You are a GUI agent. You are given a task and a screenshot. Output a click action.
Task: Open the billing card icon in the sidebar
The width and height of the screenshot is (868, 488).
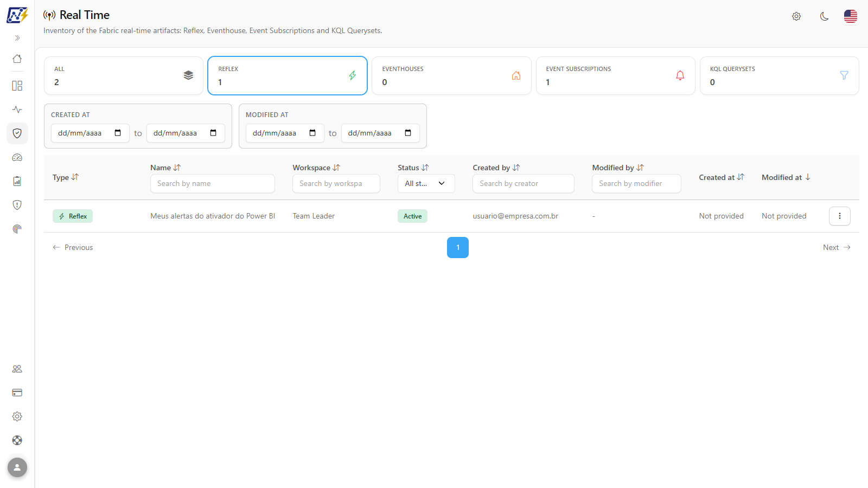pos(17,393)
